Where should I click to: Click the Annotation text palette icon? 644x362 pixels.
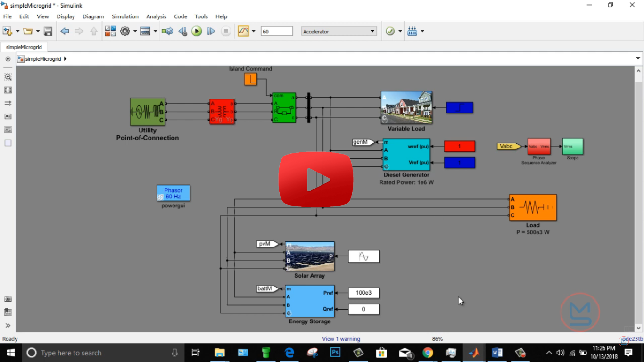[8, 116]
